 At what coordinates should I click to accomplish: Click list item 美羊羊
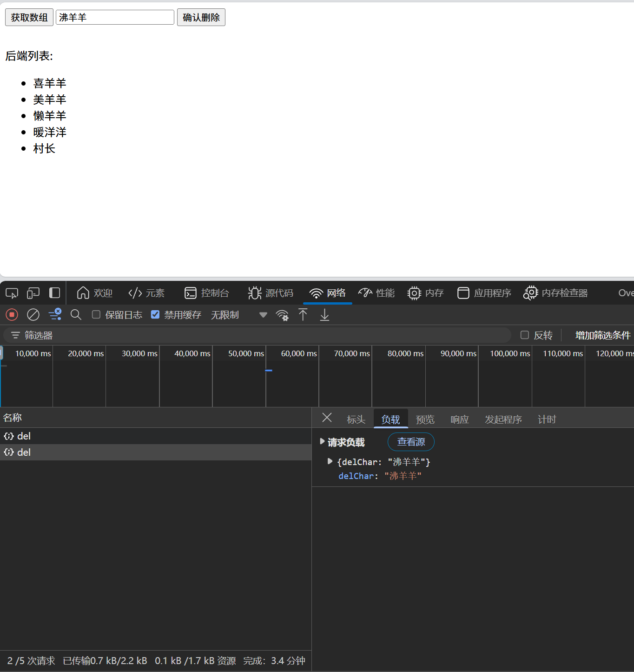click(x=50, y=100)
